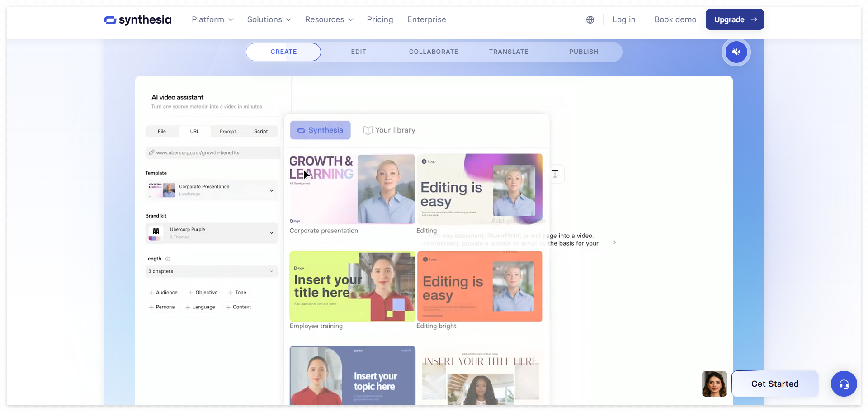Expand the Solutions menu

point(269,20)
